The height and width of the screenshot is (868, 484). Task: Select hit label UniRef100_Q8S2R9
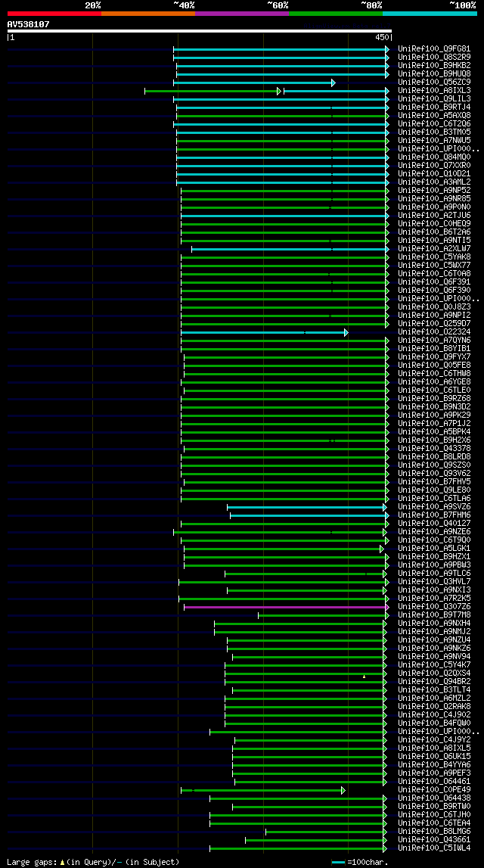[434, 58]
